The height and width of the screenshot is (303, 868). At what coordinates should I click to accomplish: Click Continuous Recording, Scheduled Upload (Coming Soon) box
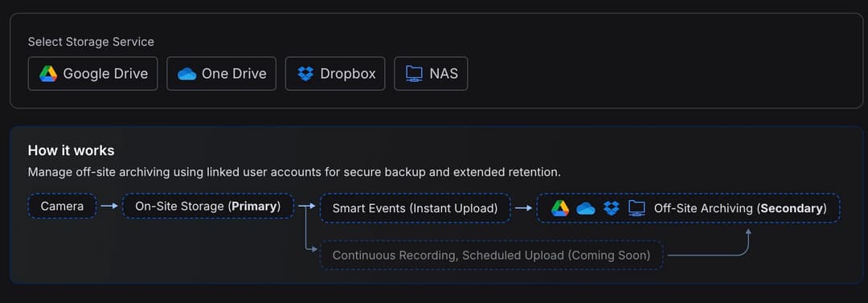click(x=492, y=256)
